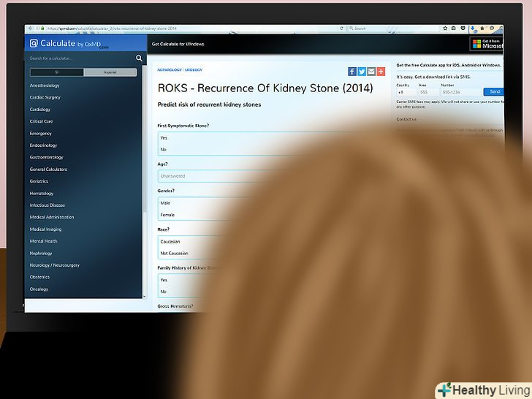Send the SMS download link
532x399 pixels.
click(x=494, y=91)
